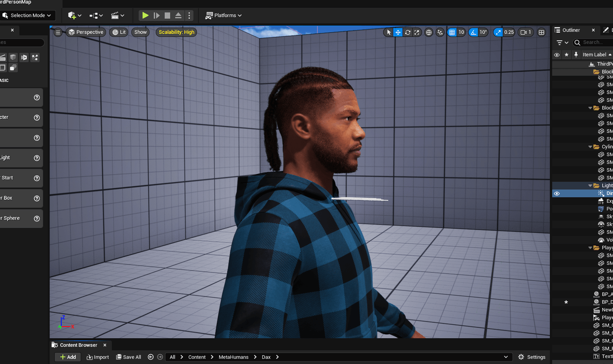Open the Platforms dropdown
Screen dimensions: 613x364
tap(224, 15)
